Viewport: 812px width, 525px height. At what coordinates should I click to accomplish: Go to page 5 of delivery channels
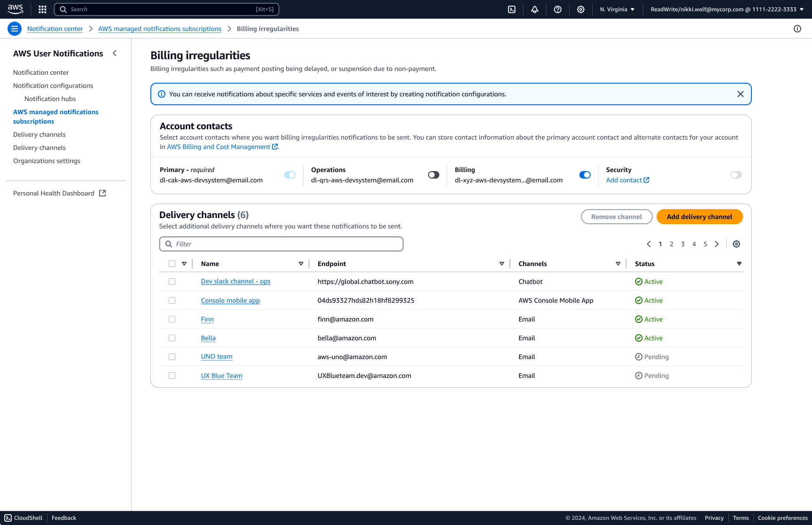pos(705,244)
